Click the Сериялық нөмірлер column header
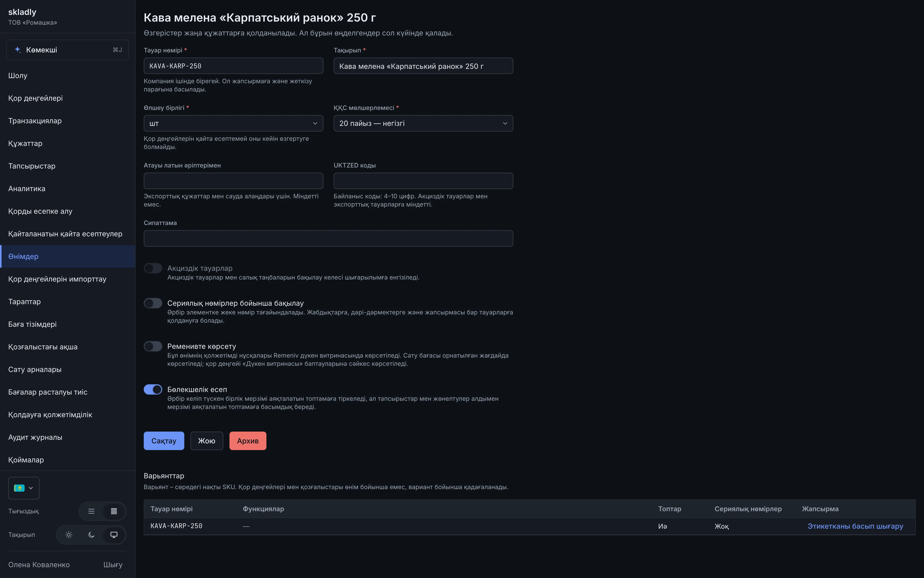The width and height of the screenshot is (924, 578). click(x=748, y=509)
